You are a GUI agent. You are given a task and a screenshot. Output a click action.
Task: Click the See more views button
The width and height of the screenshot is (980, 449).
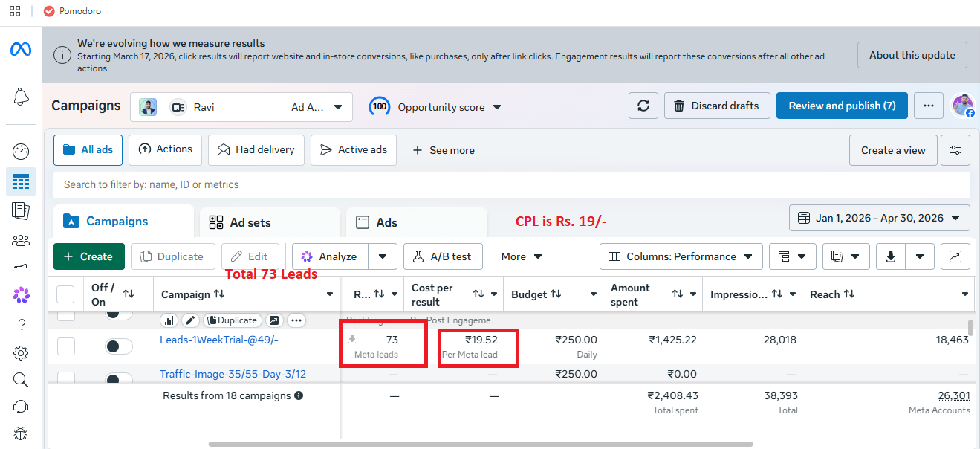coord(444,150)
